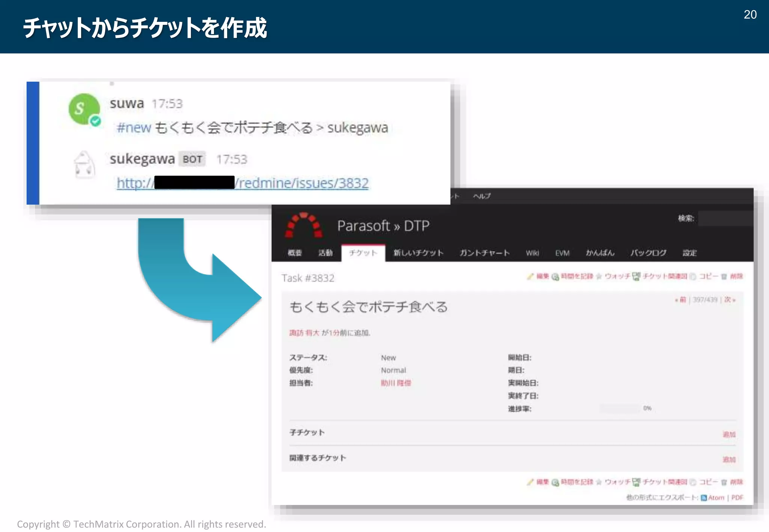
Task: Click the username suwa in chat
Action: (x=127, y=104)
